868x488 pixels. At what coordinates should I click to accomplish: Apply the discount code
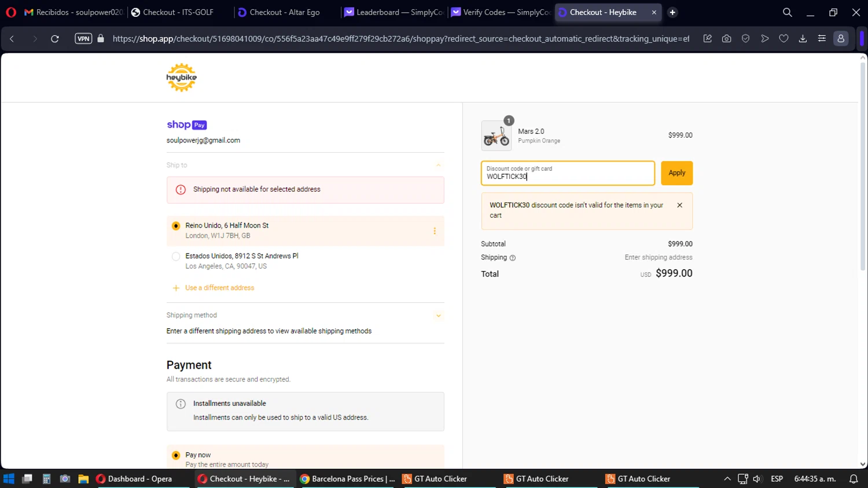pyautogui.click(x=676, y=173)
